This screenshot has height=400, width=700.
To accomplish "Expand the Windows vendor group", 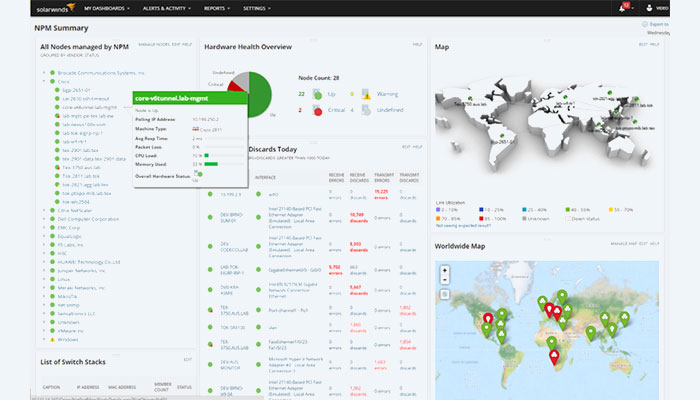I will pos(44,339).
